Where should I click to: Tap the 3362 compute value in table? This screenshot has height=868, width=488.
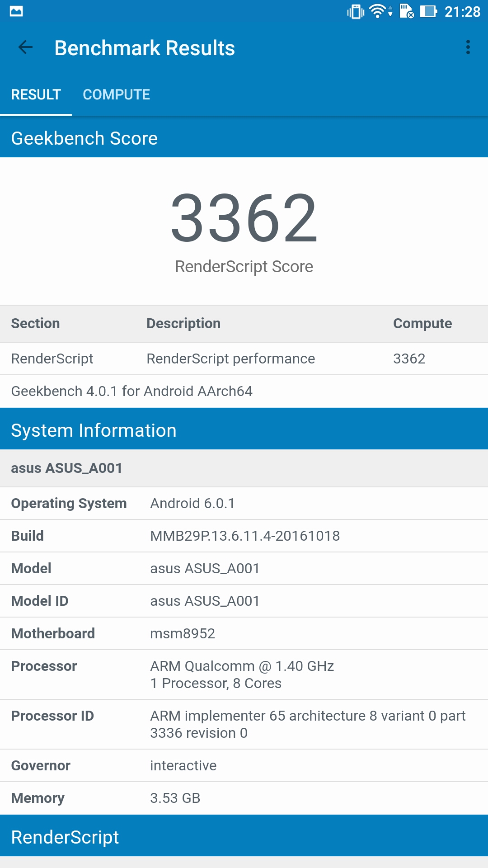(409, 359)
